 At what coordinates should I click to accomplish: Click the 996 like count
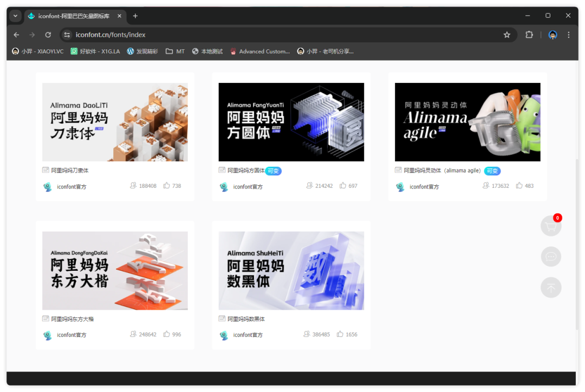coord(177,335)
